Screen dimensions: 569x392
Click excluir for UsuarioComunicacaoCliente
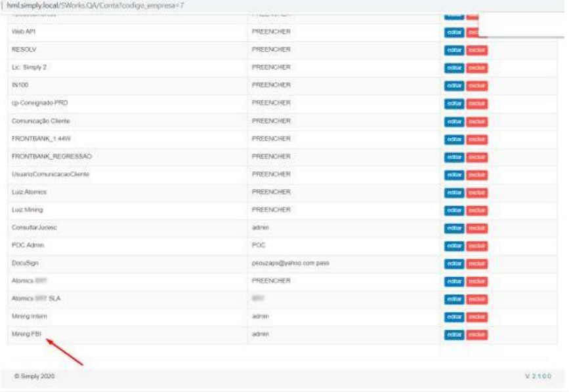pyautogui.click(x=477, y=175)
